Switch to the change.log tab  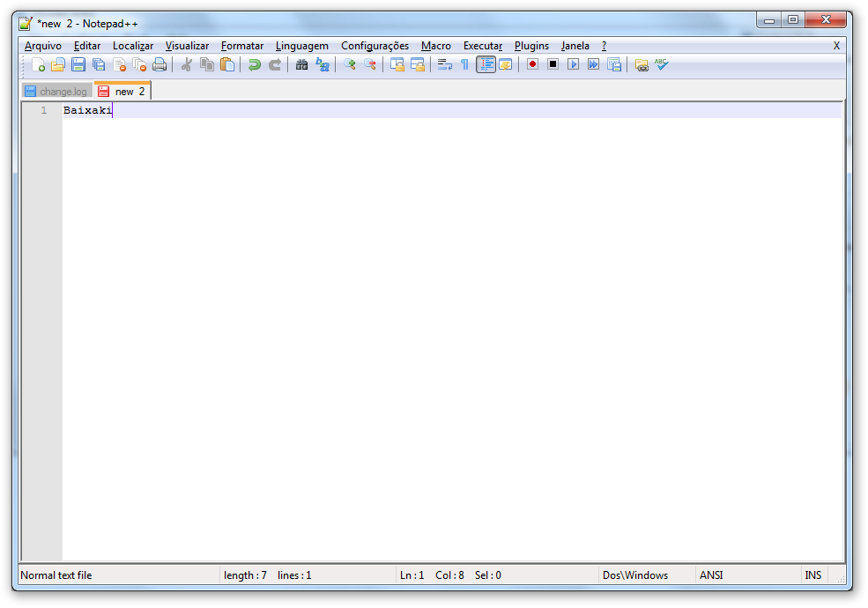pyautogui.click(x=57, y=92)
